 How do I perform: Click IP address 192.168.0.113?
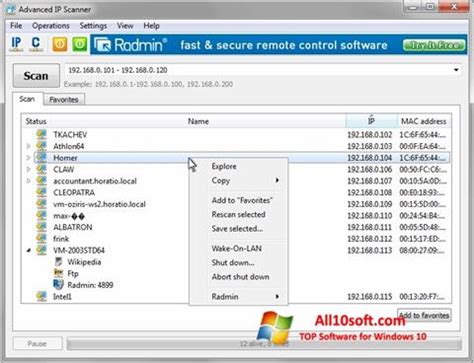point(370,250)
